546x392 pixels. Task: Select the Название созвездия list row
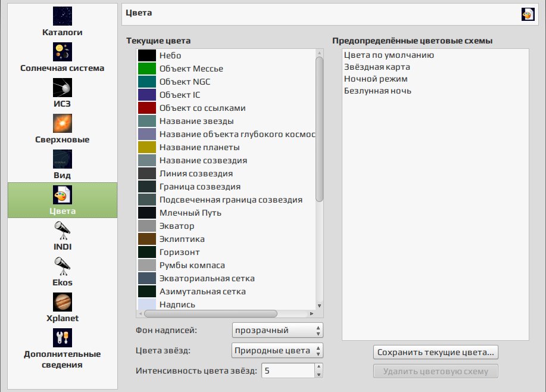tap(226, 161)
